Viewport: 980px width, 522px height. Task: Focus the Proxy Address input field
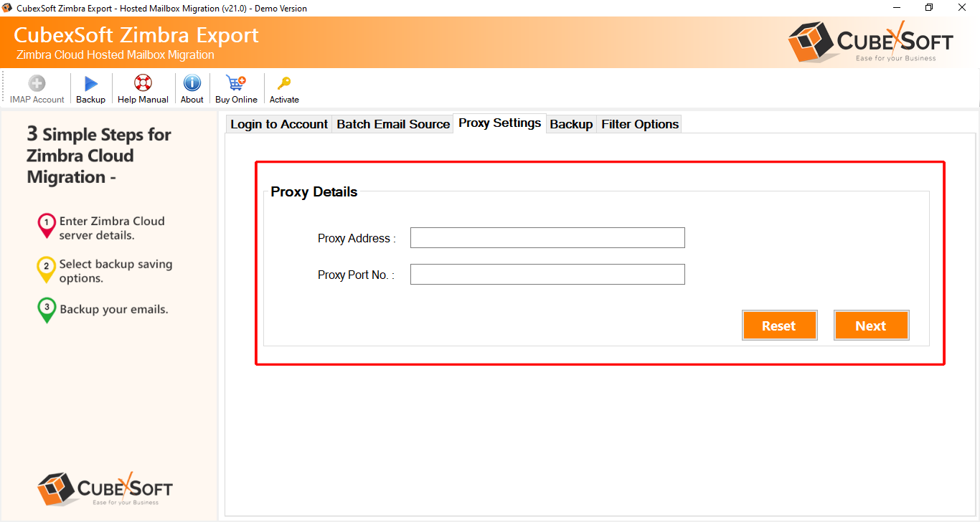[x=547, y=238]
